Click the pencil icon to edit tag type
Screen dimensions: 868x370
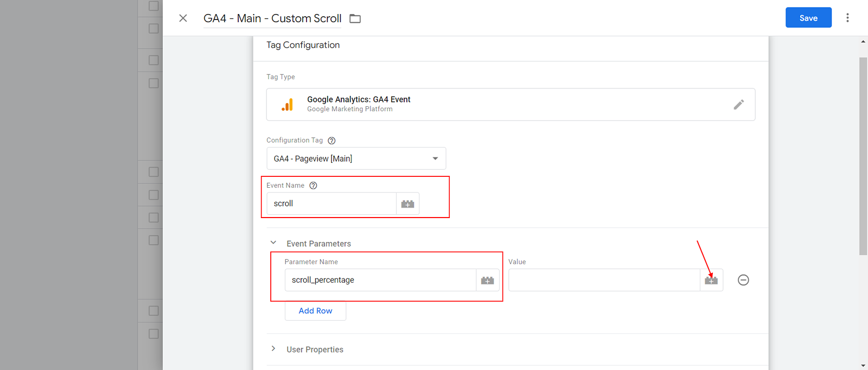tap(738, 105)
